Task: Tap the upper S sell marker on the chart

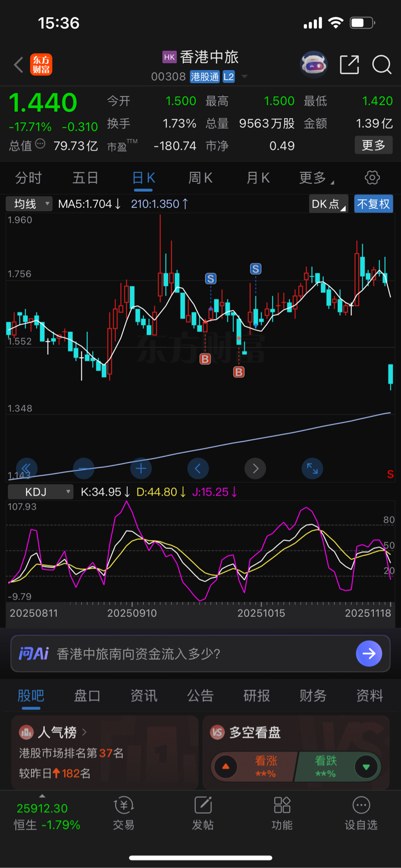Action: pyautogui.click(x=256, y=269)
